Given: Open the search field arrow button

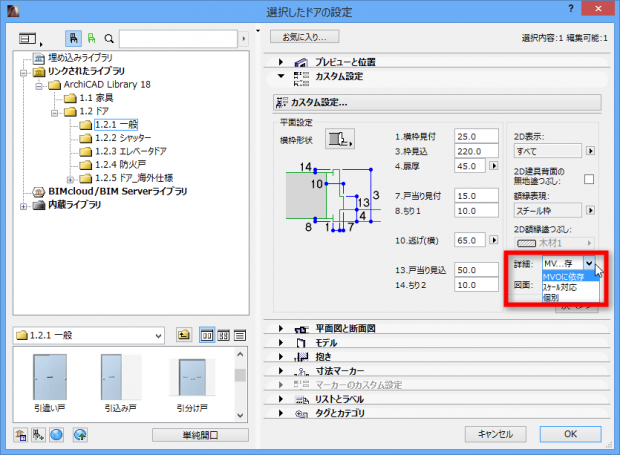Looking at the screenshot, I should [244, 39].
